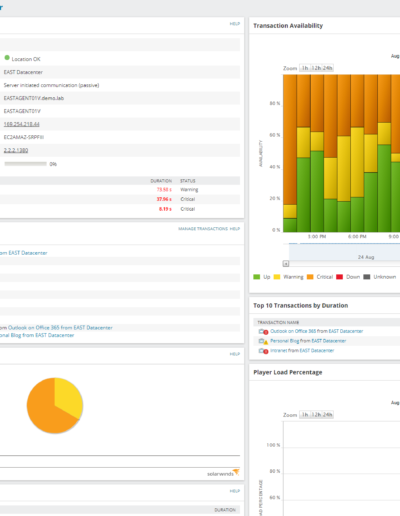Click the Critical status beside 8.19 s
Image resolution: width=400 pixels, height=516 pixels.
pyautogui.click(x=188, y=209)
